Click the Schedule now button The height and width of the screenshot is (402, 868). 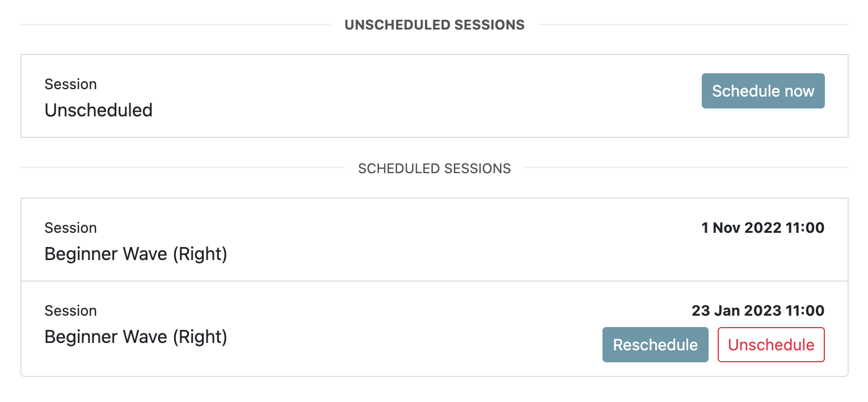[x=763, y=91]
